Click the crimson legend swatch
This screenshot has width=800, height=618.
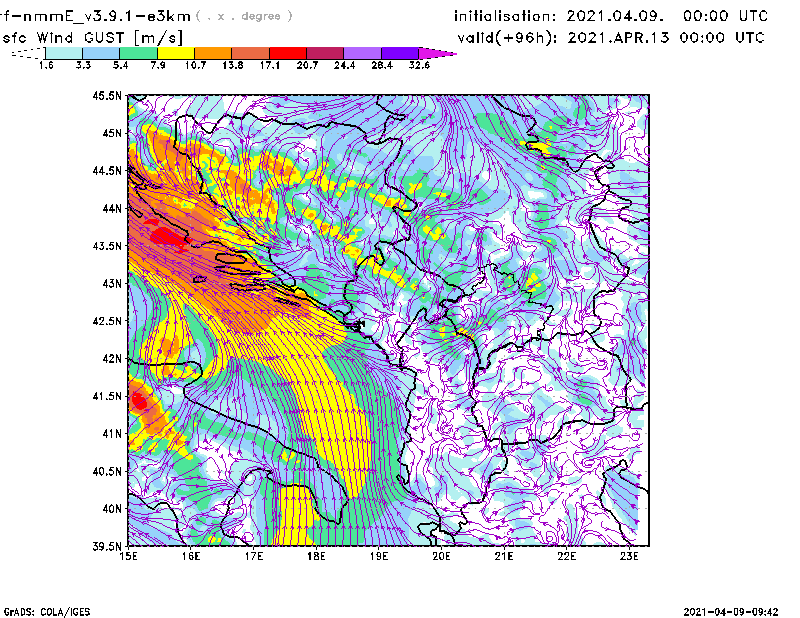pos(325,53)
